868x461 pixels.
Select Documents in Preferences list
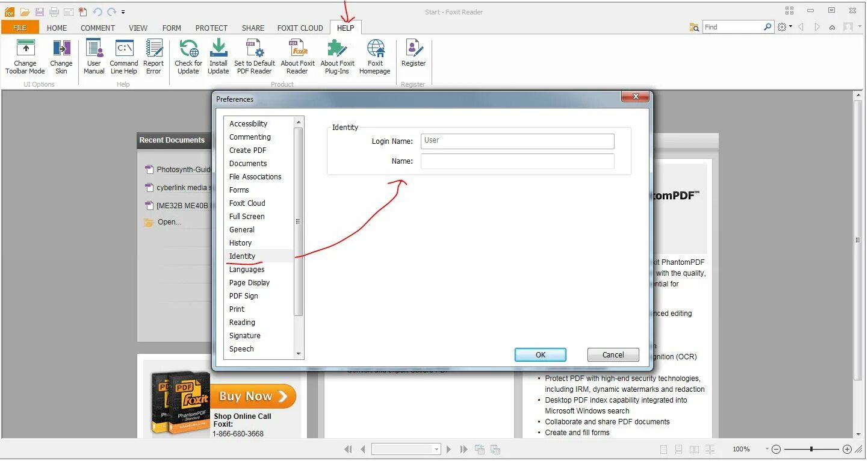click(x=248, y=164)
